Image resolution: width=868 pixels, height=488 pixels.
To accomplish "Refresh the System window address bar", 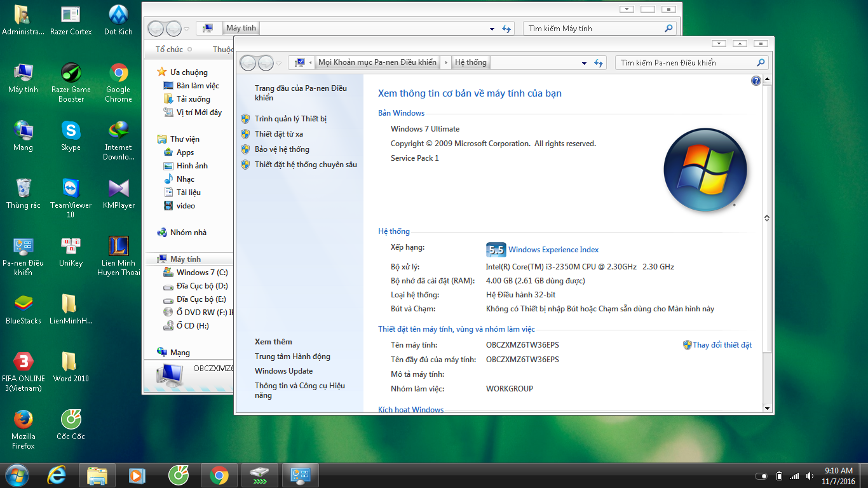I will pos(599,63).
